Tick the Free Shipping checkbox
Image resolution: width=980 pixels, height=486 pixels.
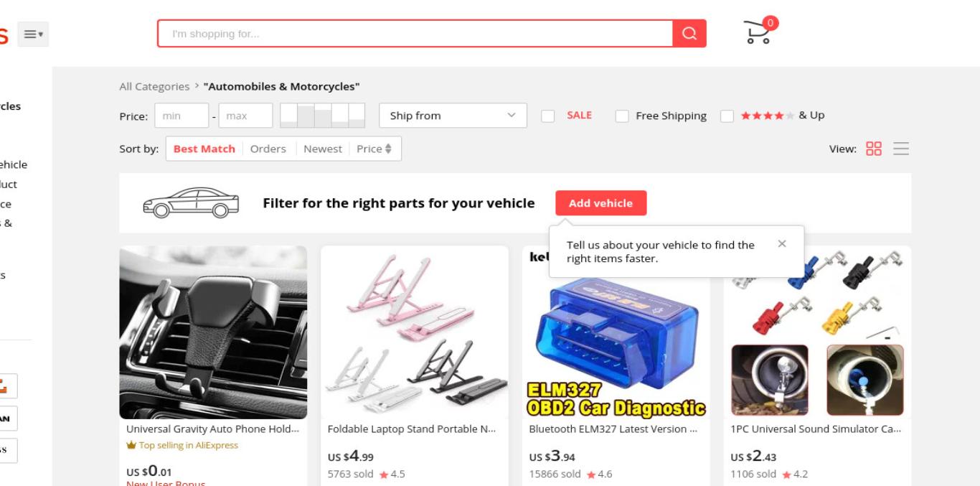tap(622, 116)
